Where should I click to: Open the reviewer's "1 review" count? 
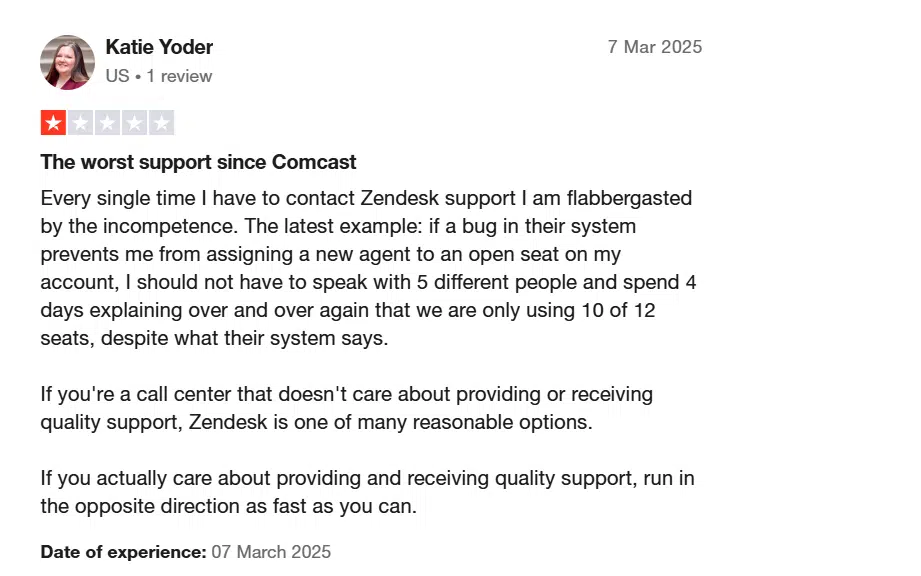point(179,76)
